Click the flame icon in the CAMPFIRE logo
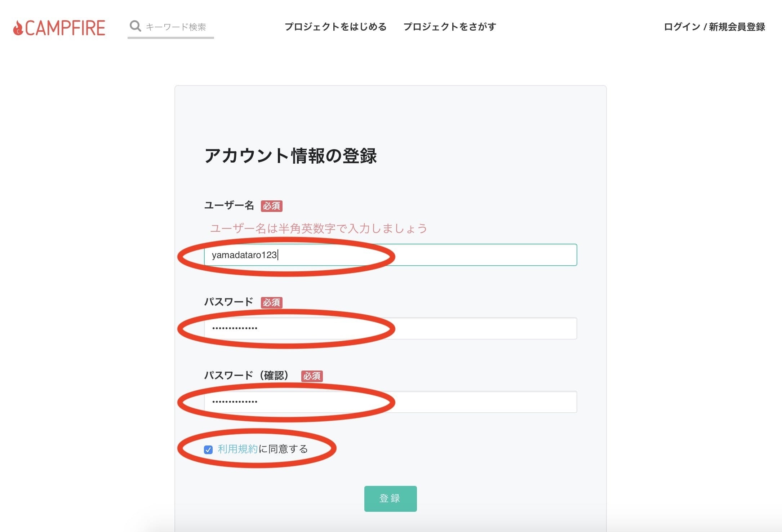 [x=18, y=28]
